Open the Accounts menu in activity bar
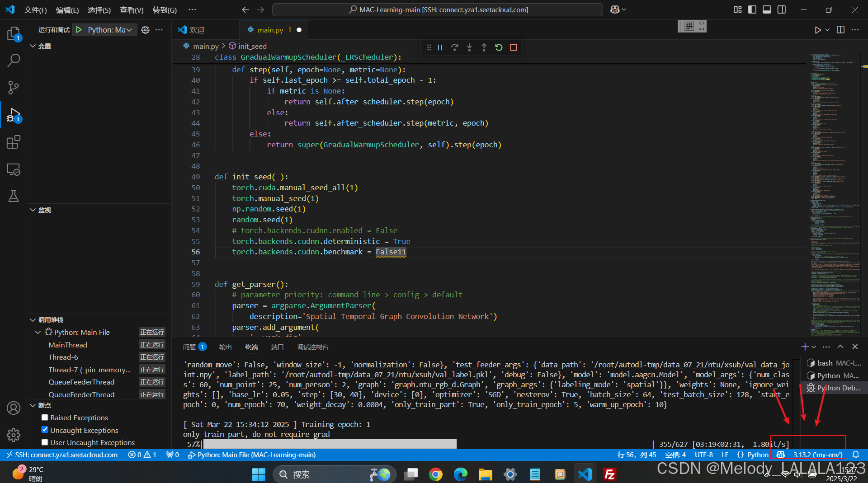868x483 pixels. 14,408
